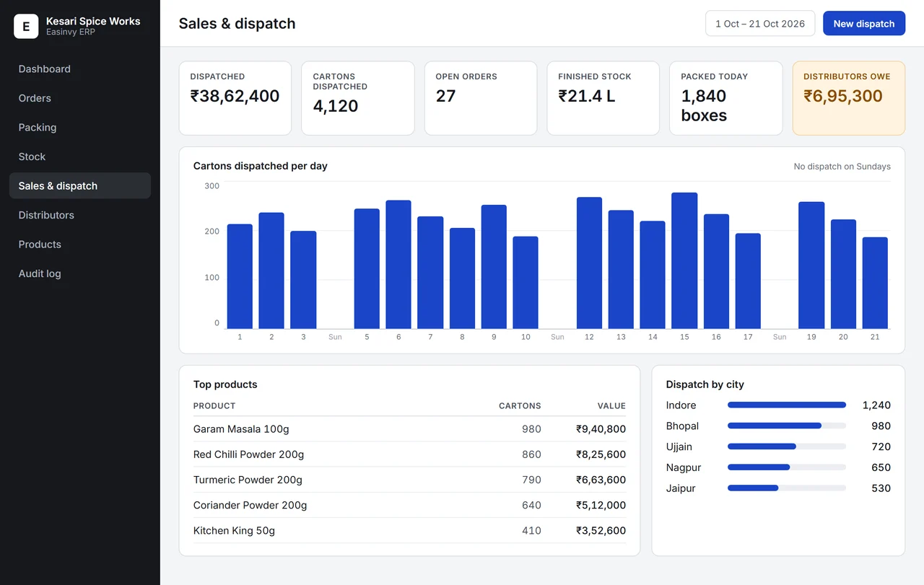The width and height of the screenshot is (924, 585).
Task: Click the Finished Stock ₹21.4 L card
Action: tap(603, 98)
